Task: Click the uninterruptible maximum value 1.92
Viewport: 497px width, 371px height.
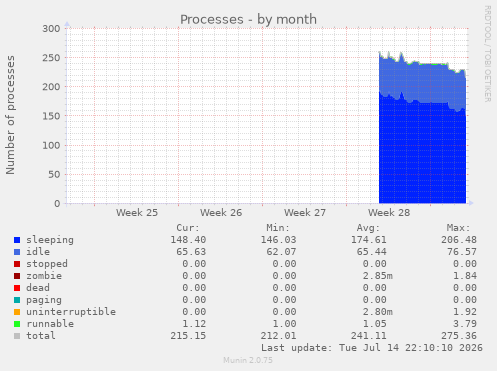Action: click(465, 312)
